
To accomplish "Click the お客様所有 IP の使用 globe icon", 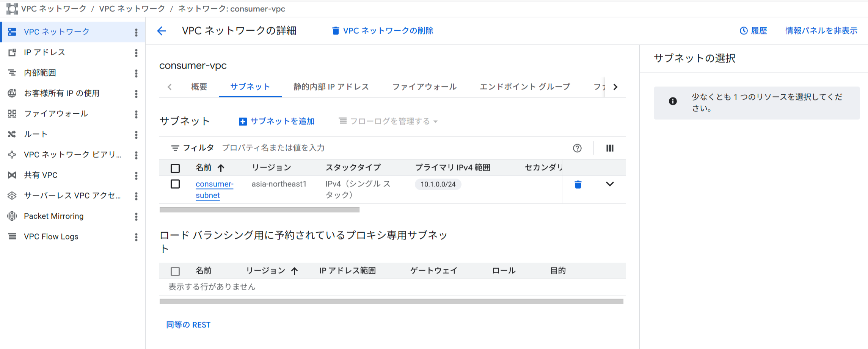I will click(x=12, y=93).
